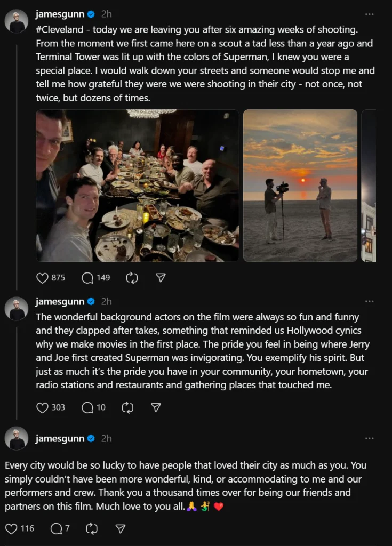392x546 pixels.
Task: Open more options for the first post
Action: [x=369, y=14]
